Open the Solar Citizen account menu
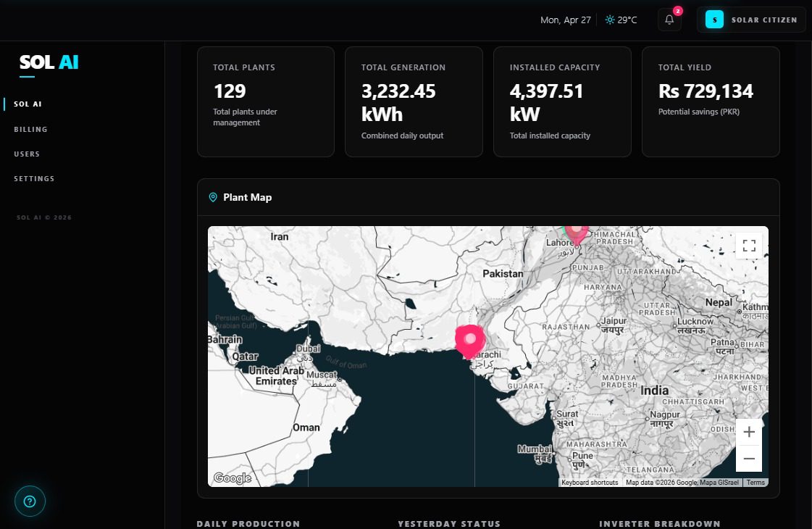Viewport: 812px width, 529px height. [x=751, y=20]
